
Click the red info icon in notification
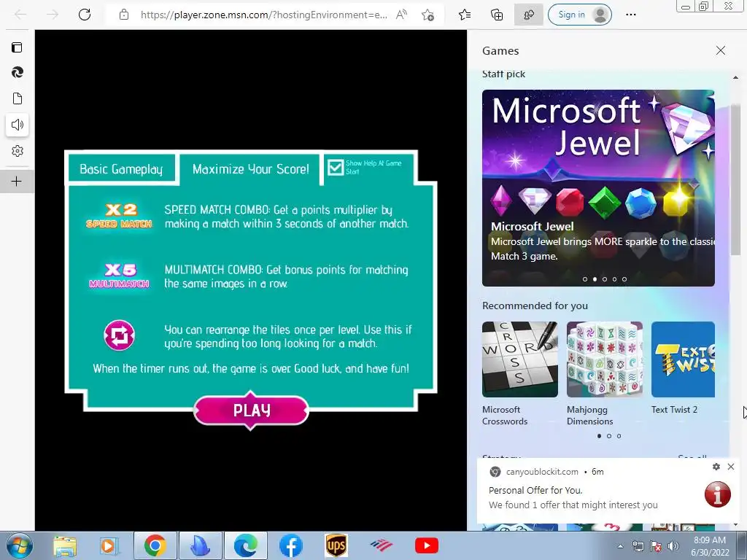coord(718,494)
